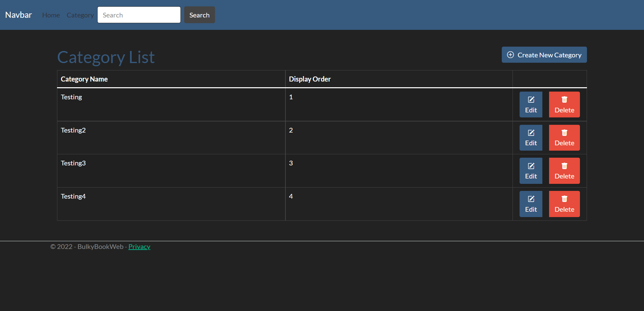Image resolution: width=644 pixels, height=311 pixels.
Task: Click the Create New Category button
Action: pyautogui.click(x=544, y=55)
